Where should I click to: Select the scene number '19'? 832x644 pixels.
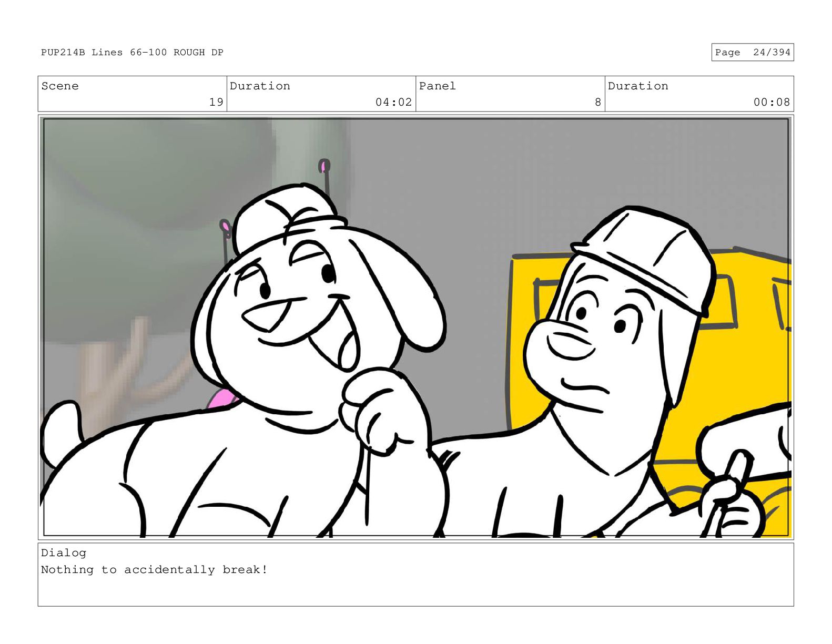click(x=216, y=102)
